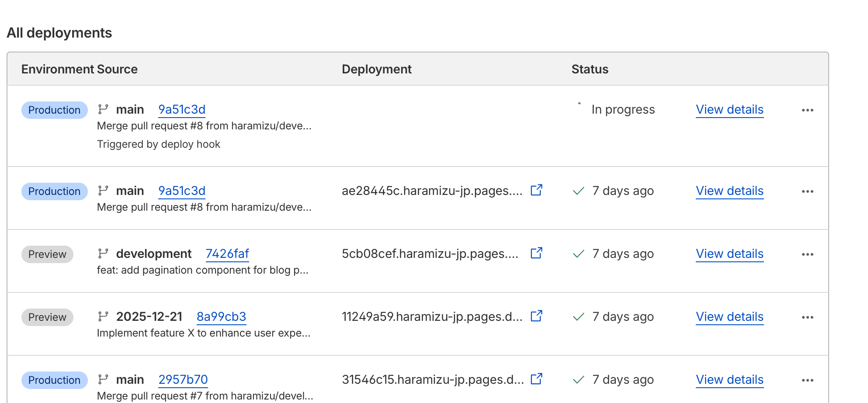868x403 pixels.
Task: Open commit 7426faf link
Action: pos(227,254)
